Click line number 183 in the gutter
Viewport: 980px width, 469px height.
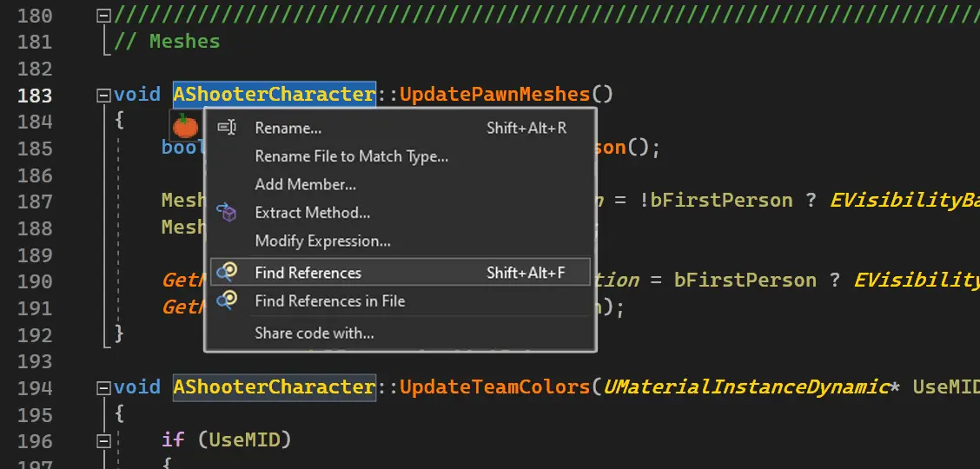click(x=35, y=95)
